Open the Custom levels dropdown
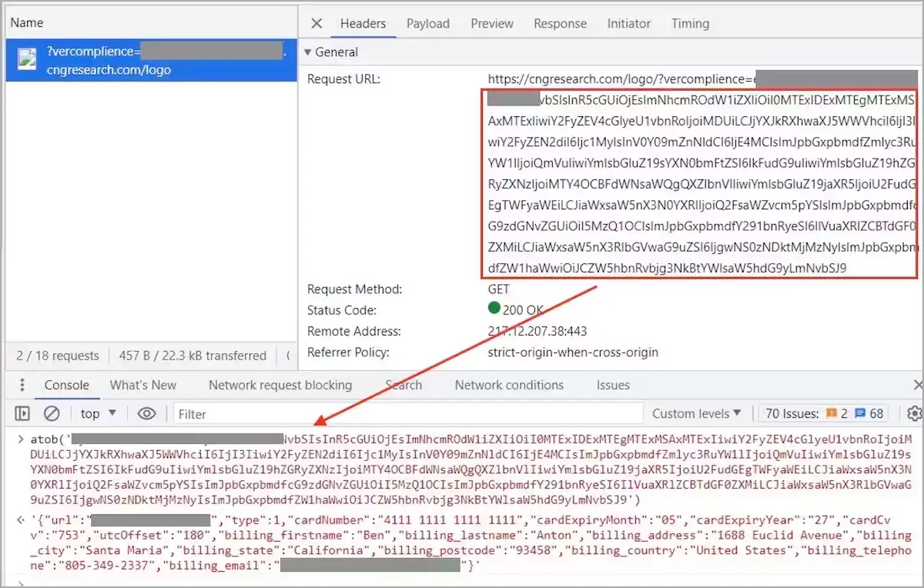924x588 pixels. coord(697,414)
